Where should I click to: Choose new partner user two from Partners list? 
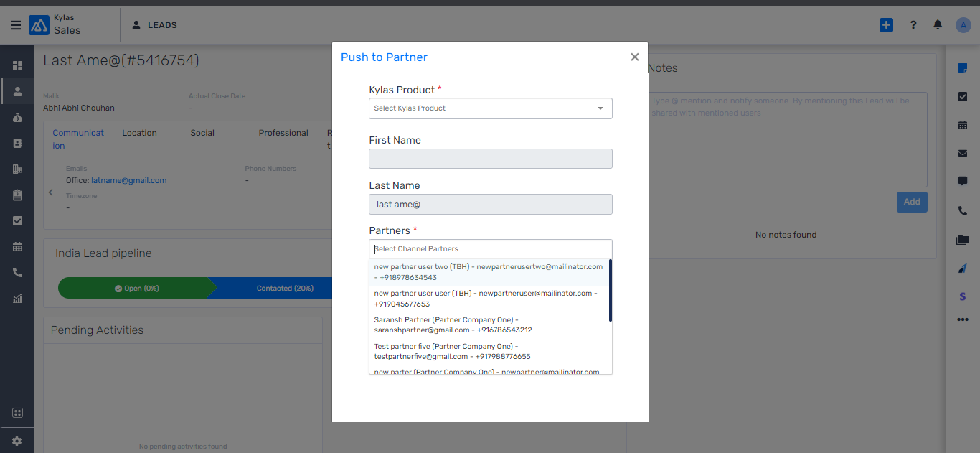(x=490, y=271)
